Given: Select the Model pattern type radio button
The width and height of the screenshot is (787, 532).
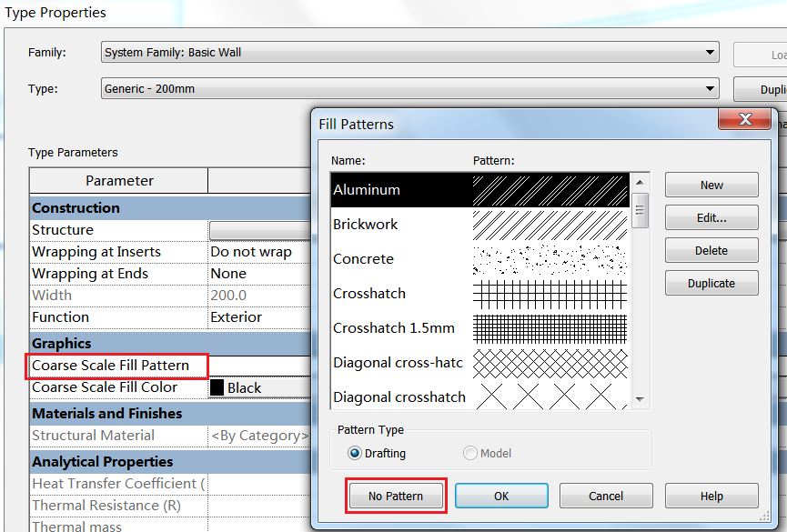Looking at the screenshot, I should 470,453.
